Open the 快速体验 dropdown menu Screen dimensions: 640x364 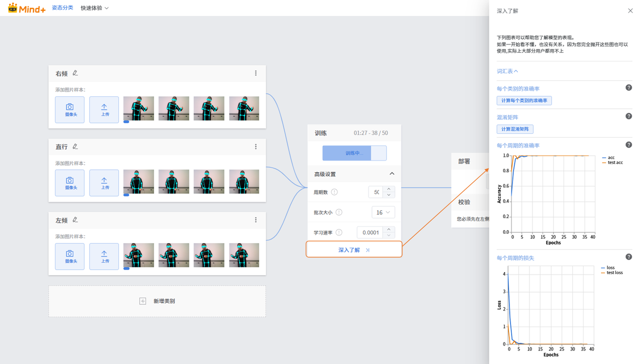94,8
